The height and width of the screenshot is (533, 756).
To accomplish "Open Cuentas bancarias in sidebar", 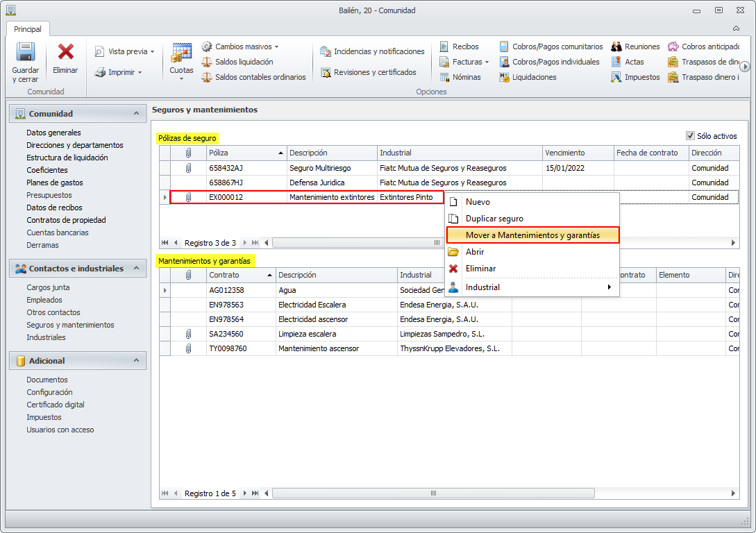I will 58,232.
